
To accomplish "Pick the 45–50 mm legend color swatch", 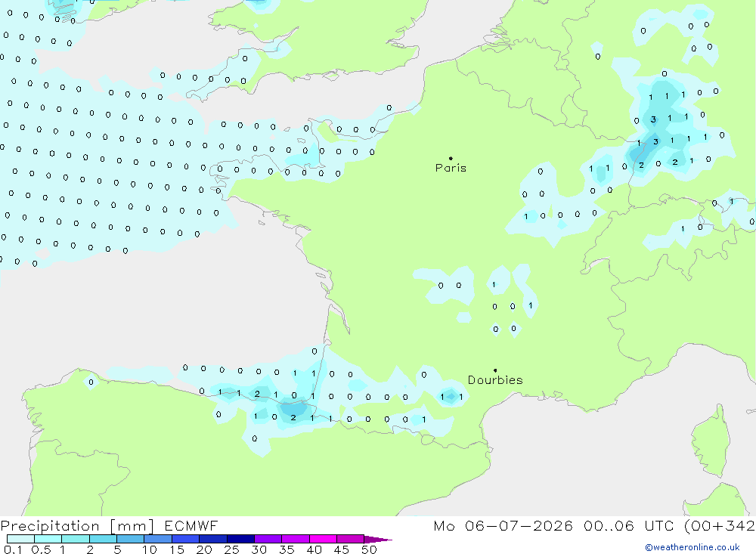I will 351,539.
